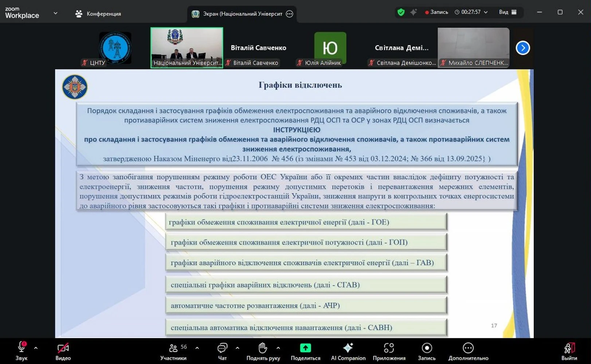Open screen share tab options ellipsis
This screenshot has width=591, height=364.
pyautogui.click(x=289, y=14)
